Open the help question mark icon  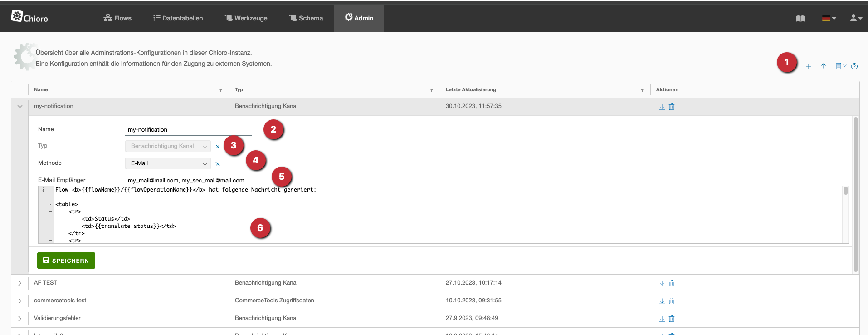[x=854, y=67]
